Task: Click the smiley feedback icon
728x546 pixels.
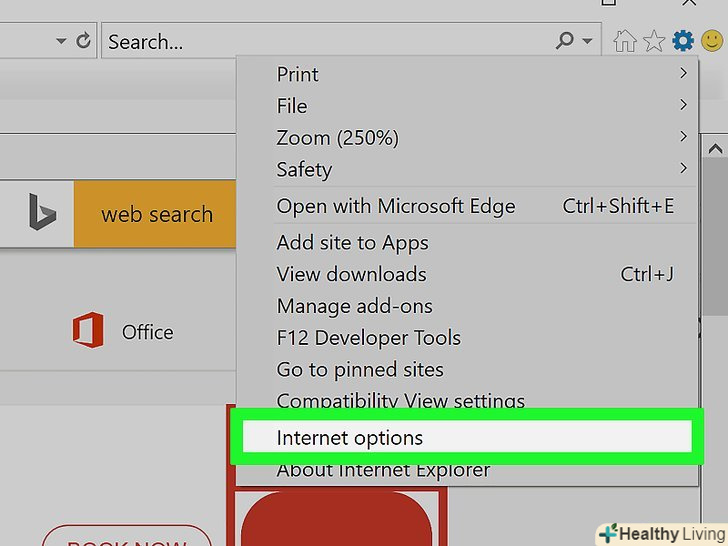Action: (711, 41)
